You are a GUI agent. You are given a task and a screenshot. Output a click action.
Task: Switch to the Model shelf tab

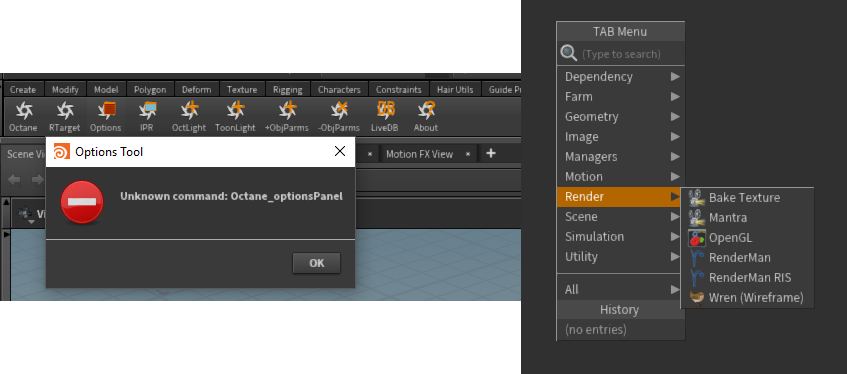click(x=106, y=90)
